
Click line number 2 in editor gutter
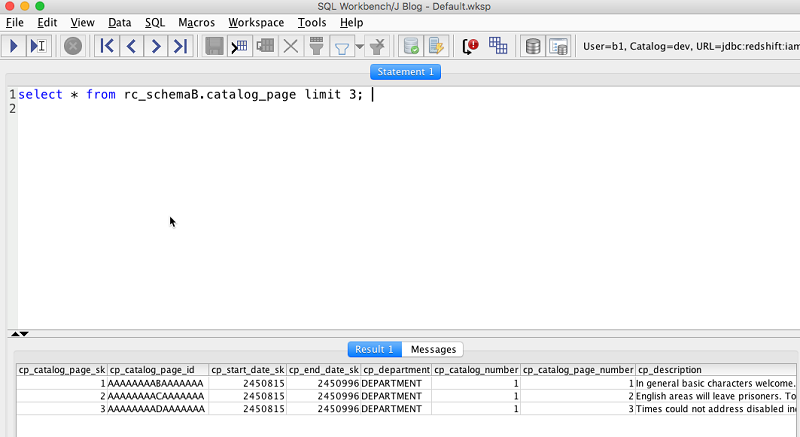tap(12, 109)
